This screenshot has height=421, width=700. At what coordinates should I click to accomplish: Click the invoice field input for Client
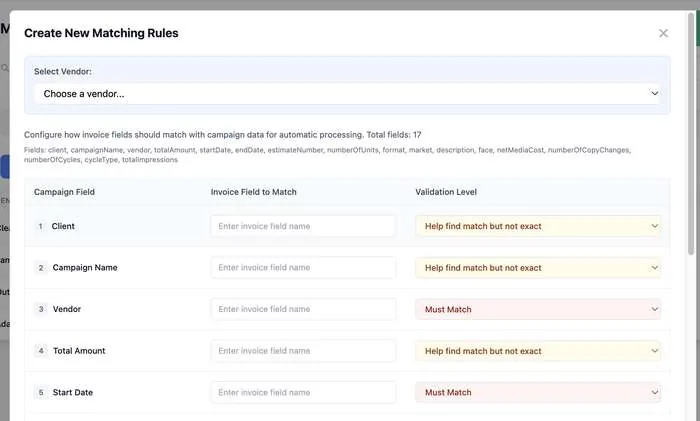tap(303, 226)
